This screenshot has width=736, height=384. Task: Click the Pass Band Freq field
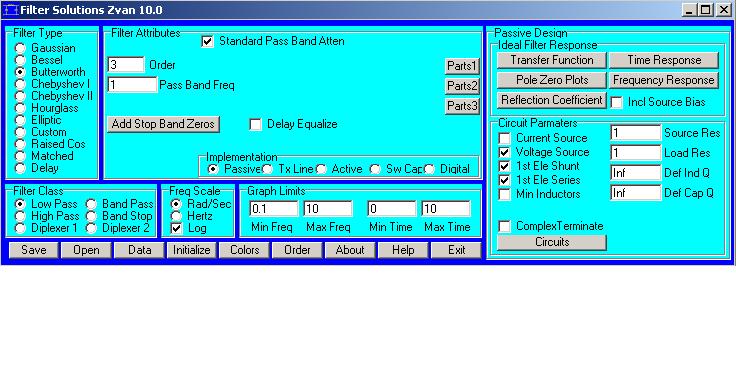click(x=132, y=84)
